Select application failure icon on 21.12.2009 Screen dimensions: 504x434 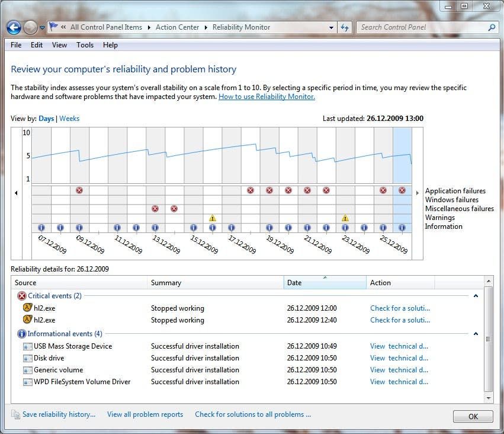(x=307, y=190)
